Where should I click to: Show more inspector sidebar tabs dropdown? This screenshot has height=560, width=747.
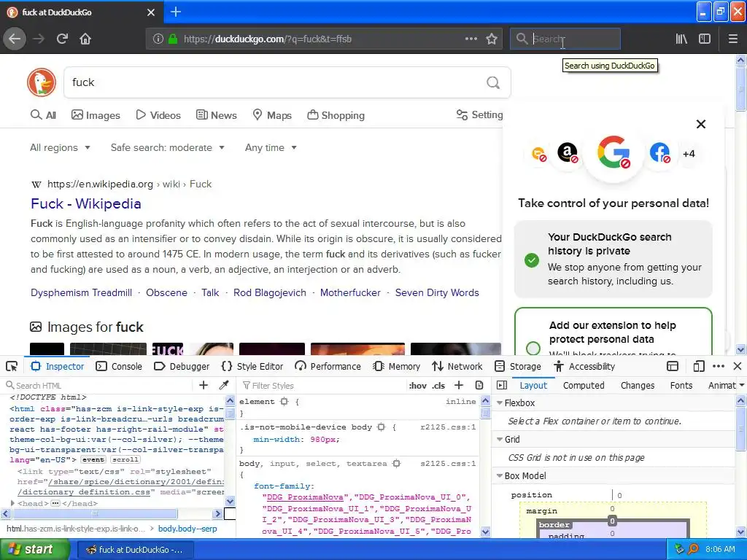pos(741,385)
